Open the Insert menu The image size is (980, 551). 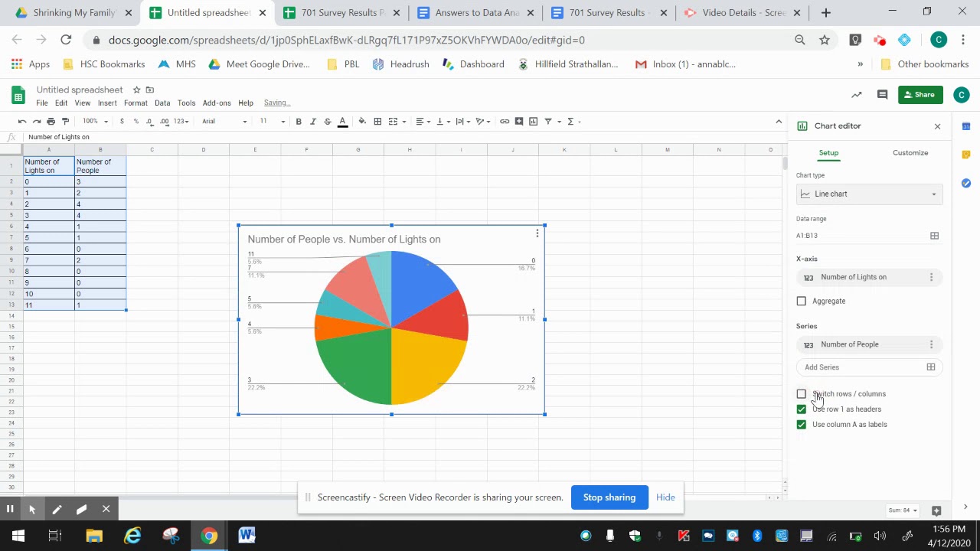point(107,103)
